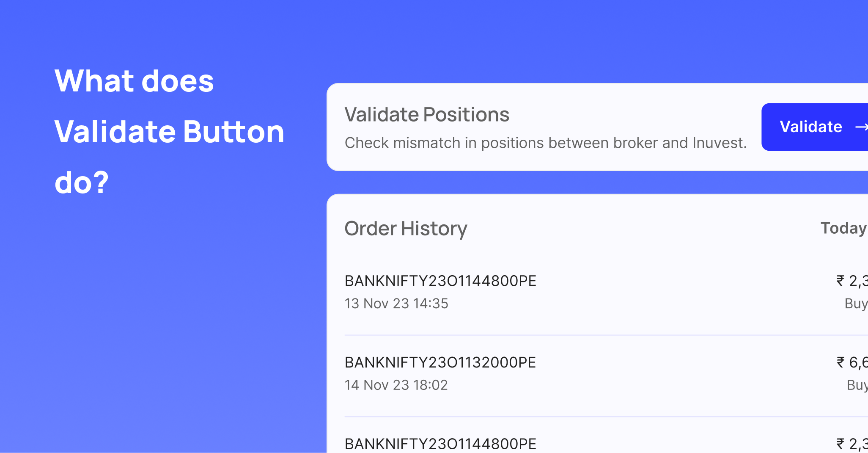Screen dimensions: 868x453
Task: Select the rupee price of BANKNIFTY23O1144800PE
Action: [852, 281]
